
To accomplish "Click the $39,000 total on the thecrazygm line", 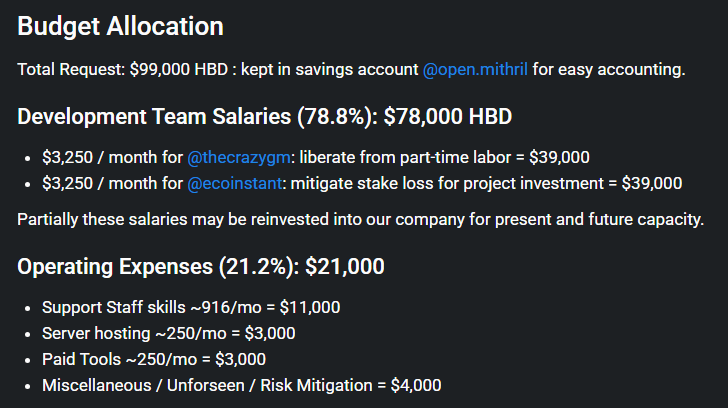I will 559,157.
